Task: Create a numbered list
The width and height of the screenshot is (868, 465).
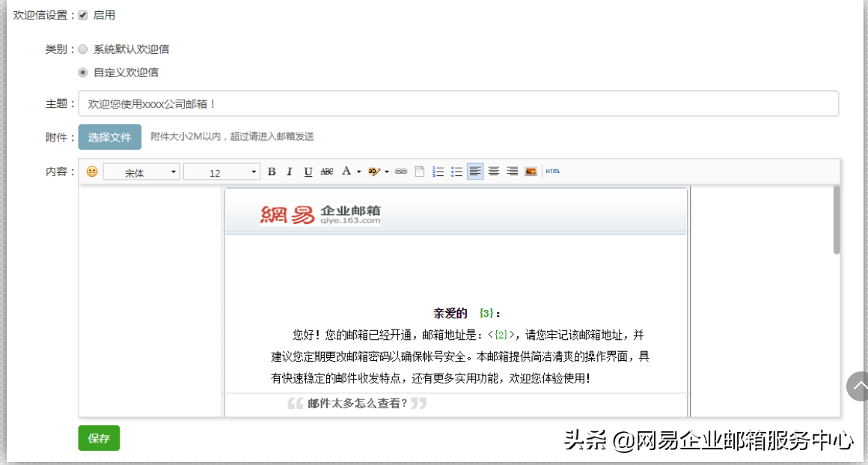Action: (437, 171)
